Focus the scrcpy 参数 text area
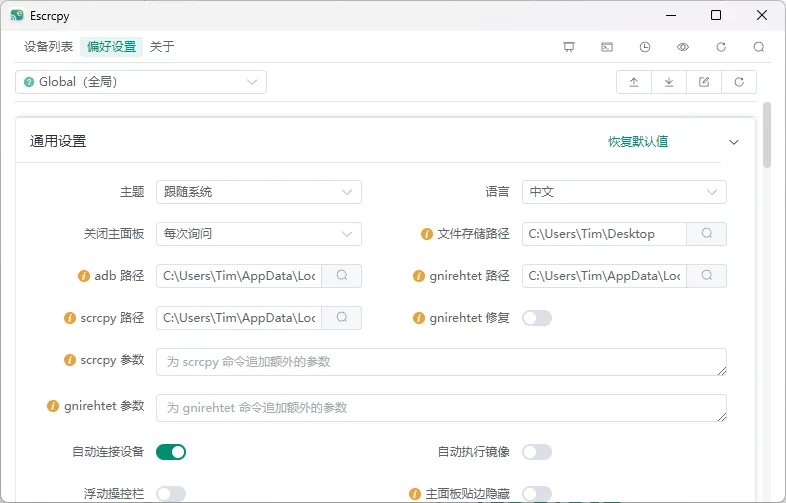The height and width of the screenshot is (503, 786). pos(441,362)
